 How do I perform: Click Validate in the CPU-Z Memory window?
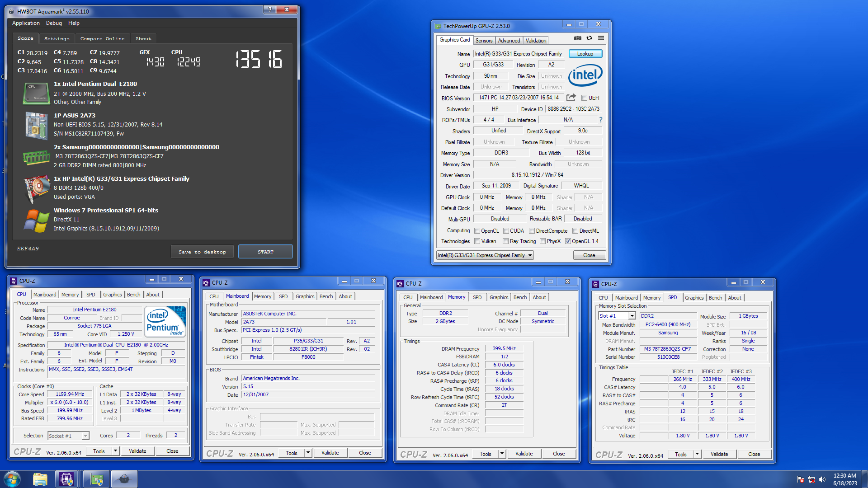(524, 454)
